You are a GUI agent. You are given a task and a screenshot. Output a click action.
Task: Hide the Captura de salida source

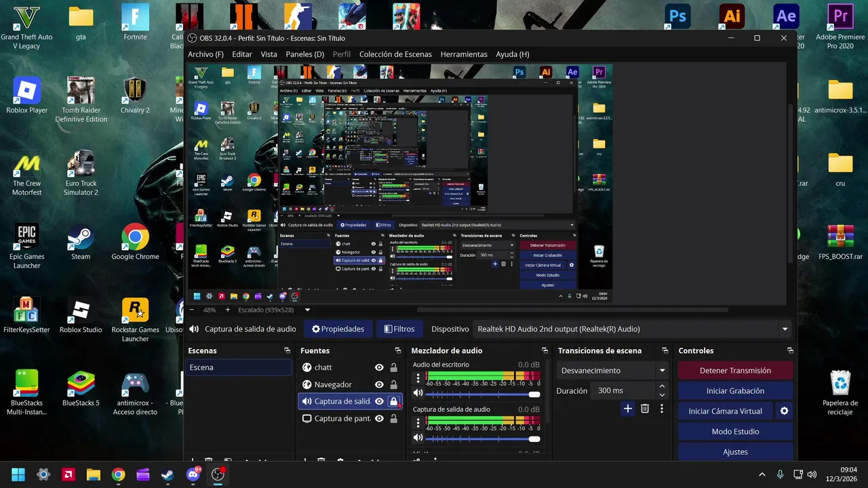coord(379,401)
